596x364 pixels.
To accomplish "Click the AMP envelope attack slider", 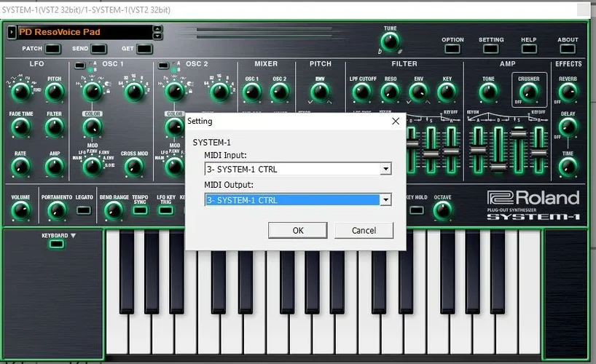I will [x=478, y=150].
